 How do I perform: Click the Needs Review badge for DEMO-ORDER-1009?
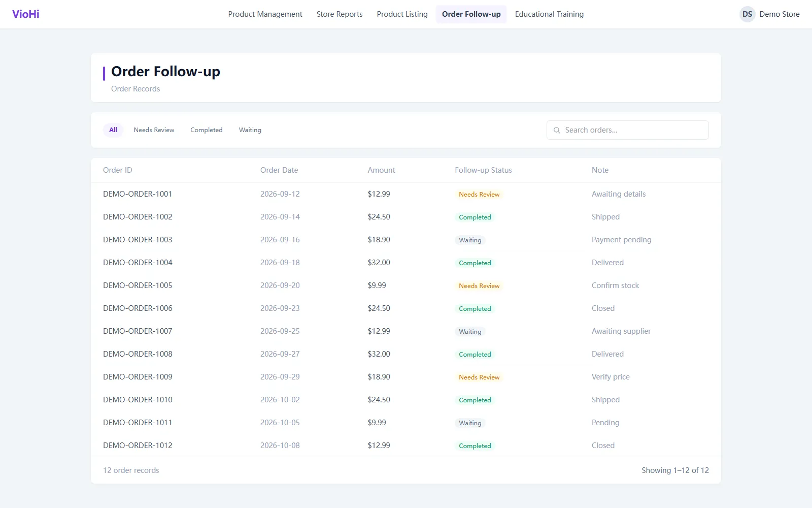point(479,377)
